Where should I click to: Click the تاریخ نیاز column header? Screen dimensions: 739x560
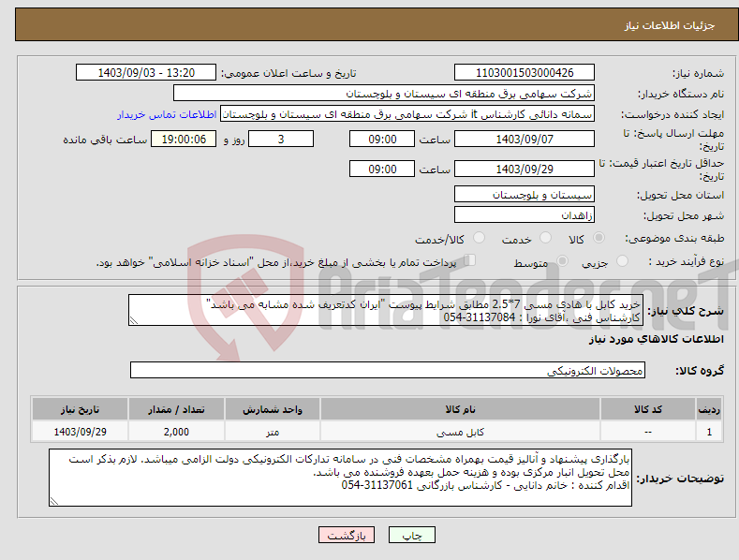point(81,409)
